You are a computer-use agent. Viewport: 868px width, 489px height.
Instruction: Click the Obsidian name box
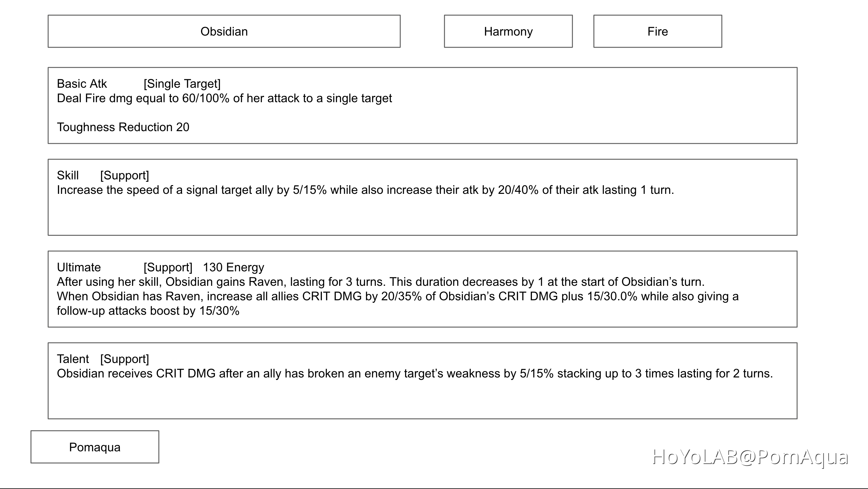point(224,31)
